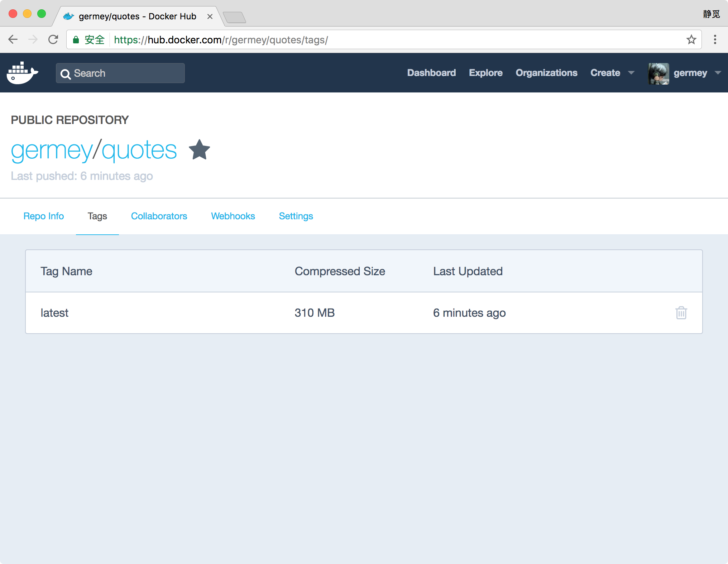The height and width of the screenshot is (564, 728).
Task: Click the Last Updated column header
Action: click(x=468, y=271)
